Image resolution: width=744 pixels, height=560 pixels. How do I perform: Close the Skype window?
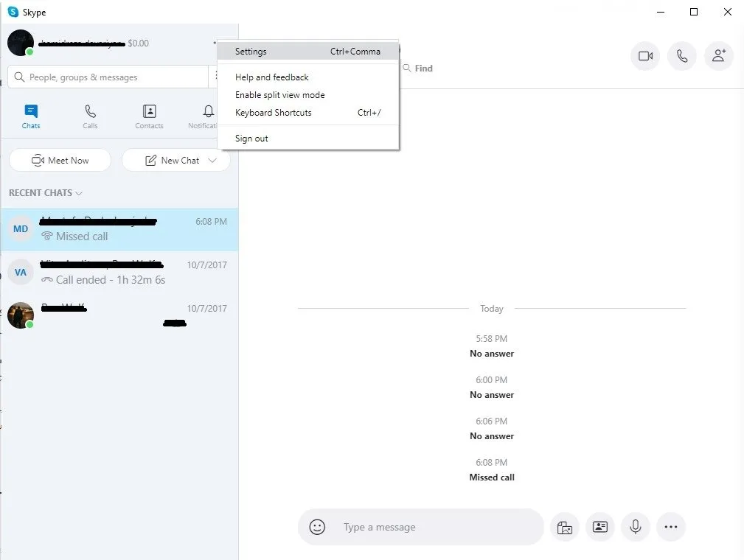[x=727, y=12]
